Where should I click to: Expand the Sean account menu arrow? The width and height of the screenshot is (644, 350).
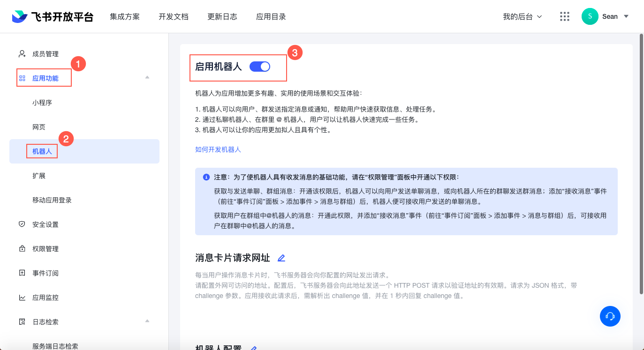point(626,16)
